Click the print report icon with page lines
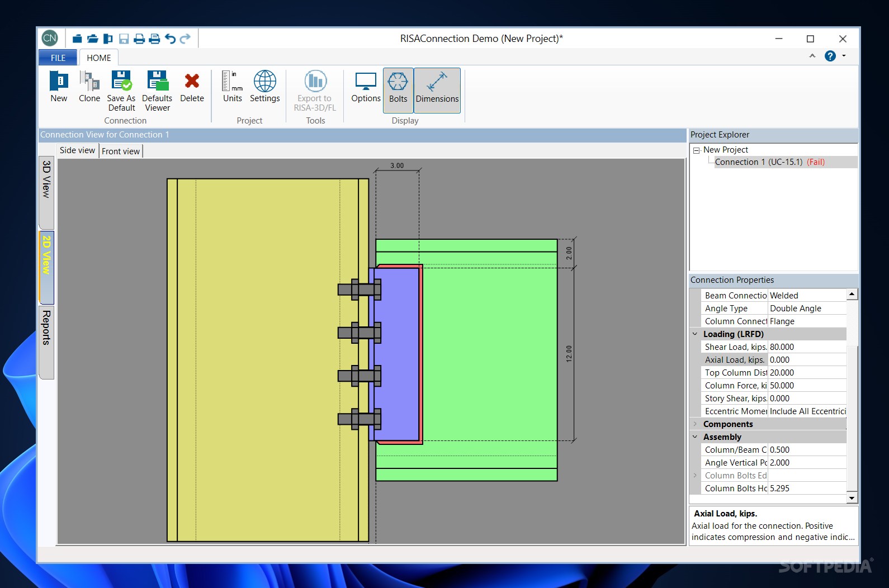889x588 pixels. 155,39
